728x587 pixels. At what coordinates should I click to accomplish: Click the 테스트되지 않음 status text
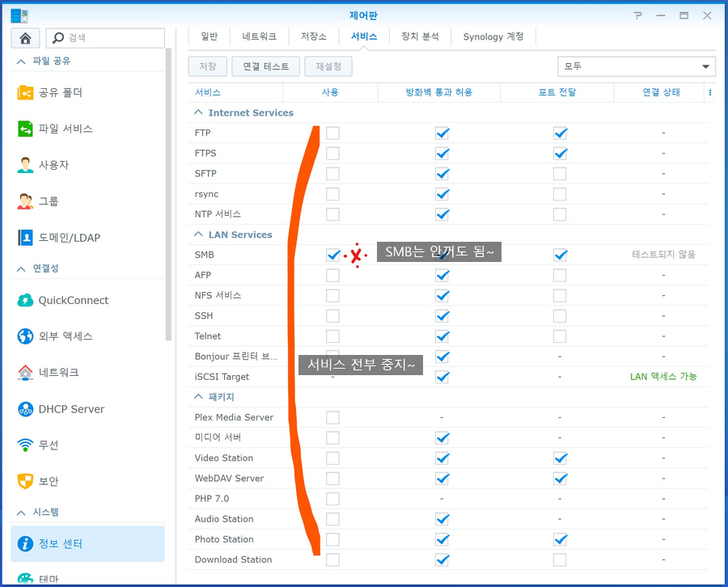(x=663, y=255)
